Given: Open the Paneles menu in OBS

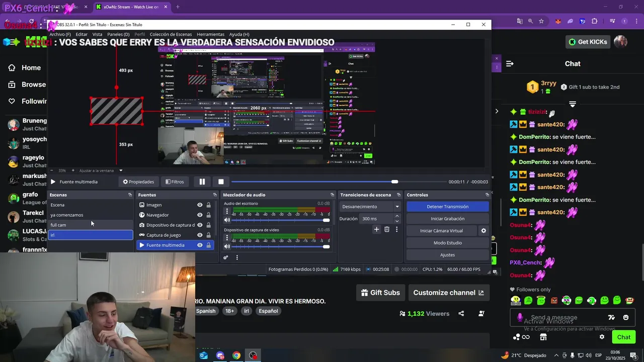Looking at the screenshot, I should point(118,34).
